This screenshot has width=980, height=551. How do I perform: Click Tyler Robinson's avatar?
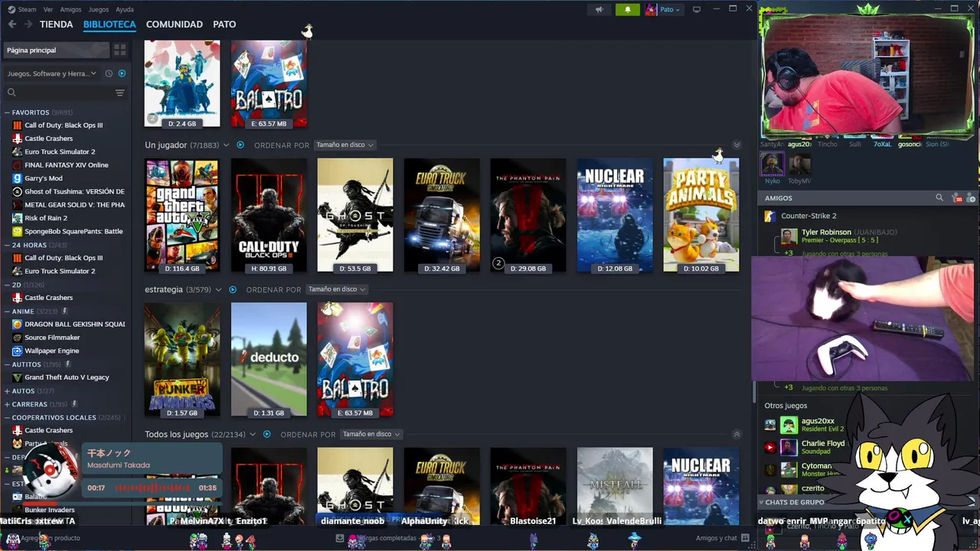pyautogui.click(x=789, y=236)
